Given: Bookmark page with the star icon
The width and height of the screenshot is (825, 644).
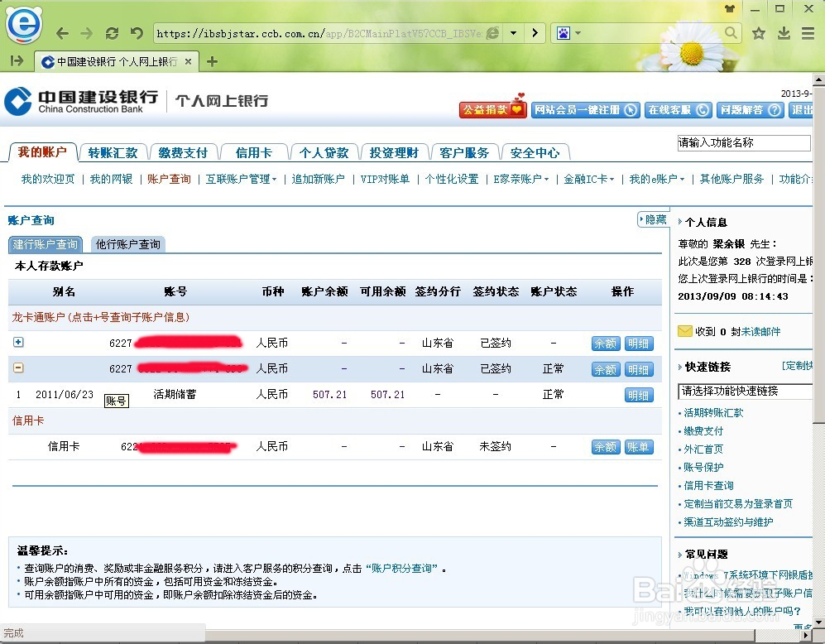Looking at the screenshot, I should [758, 34].
